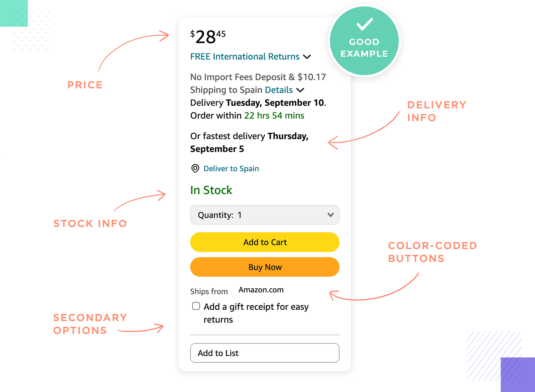Click the $28.45 price

pyautogui.click(x=208, y=37)
